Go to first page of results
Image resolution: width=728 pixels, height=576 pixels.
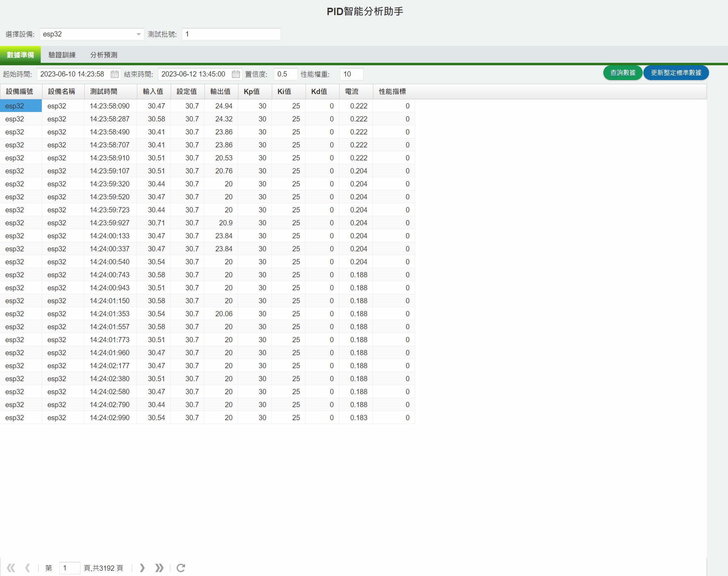point(11,568)
